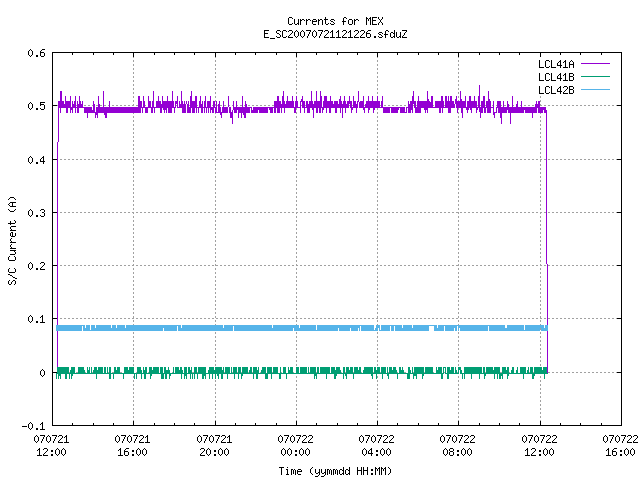640x480 pixels.
Task: Click the purple LCL41A legend line sample
Action: 595,64
